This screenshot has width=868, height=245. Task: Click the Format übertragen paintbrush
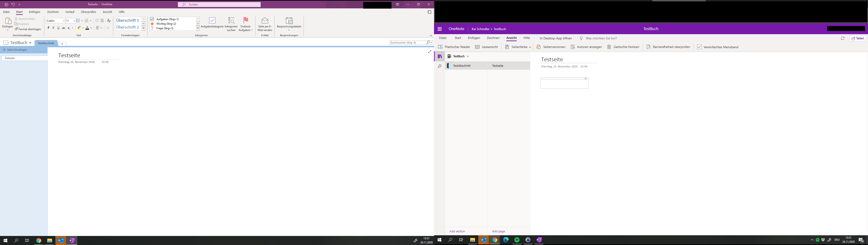coord(16,29)
